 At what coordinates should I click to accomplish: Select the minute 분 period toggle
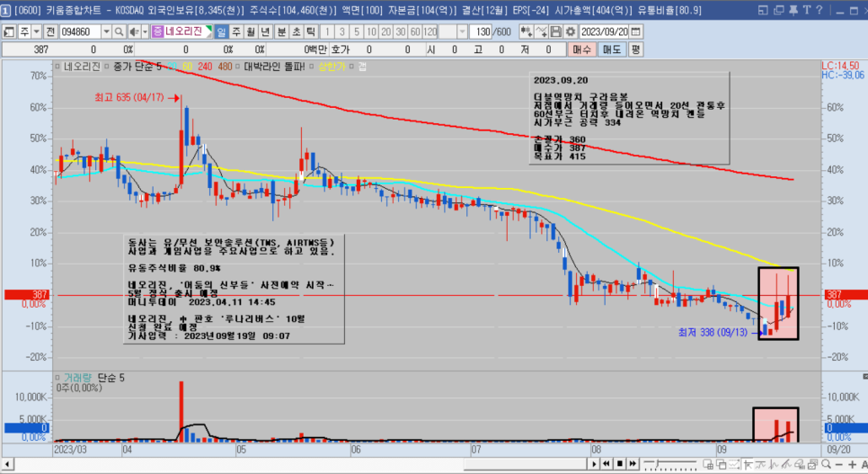coord(281,31)
